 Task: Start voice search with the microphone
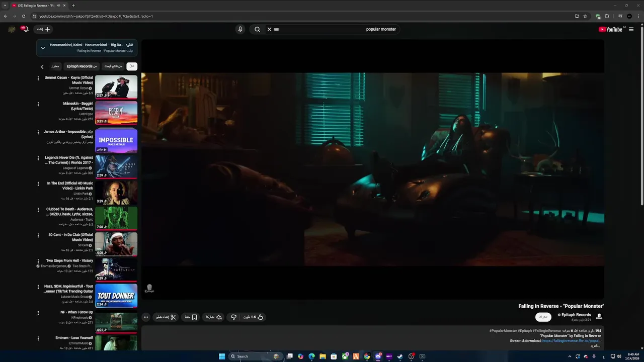pos(240,29)
